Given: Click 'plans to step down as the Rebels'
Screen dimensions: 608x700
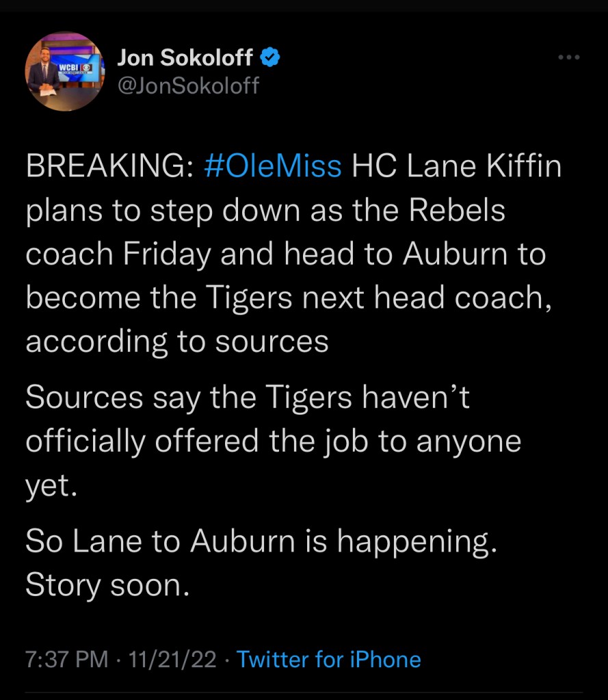Looking at the screenshot, I should pyautogui.click(x=265, y=211).
